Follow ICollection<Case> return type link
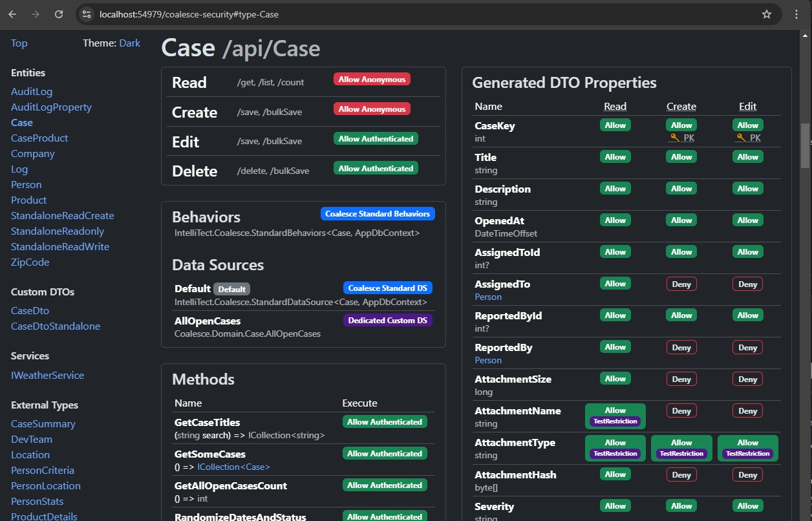Viewport: 812px width, 521px height. pos(234,467)
